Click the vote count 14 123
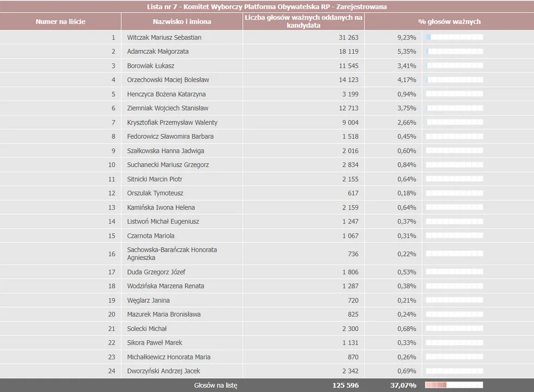Viewport: 534px width, 392px height. click(348, 79)
